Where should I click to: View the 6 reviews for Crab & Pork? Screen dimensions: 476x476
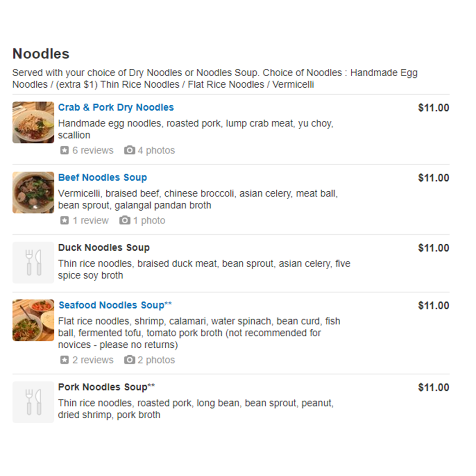click(93, 150)
